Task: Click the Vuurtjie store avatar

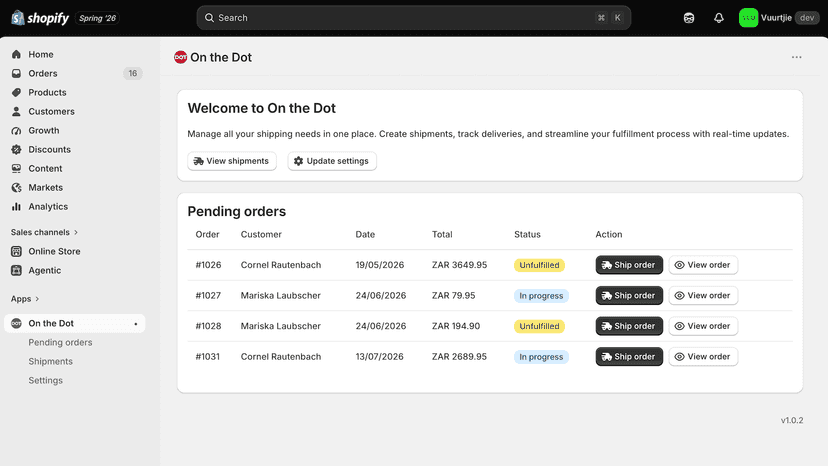Action: [x=748, y=18]
